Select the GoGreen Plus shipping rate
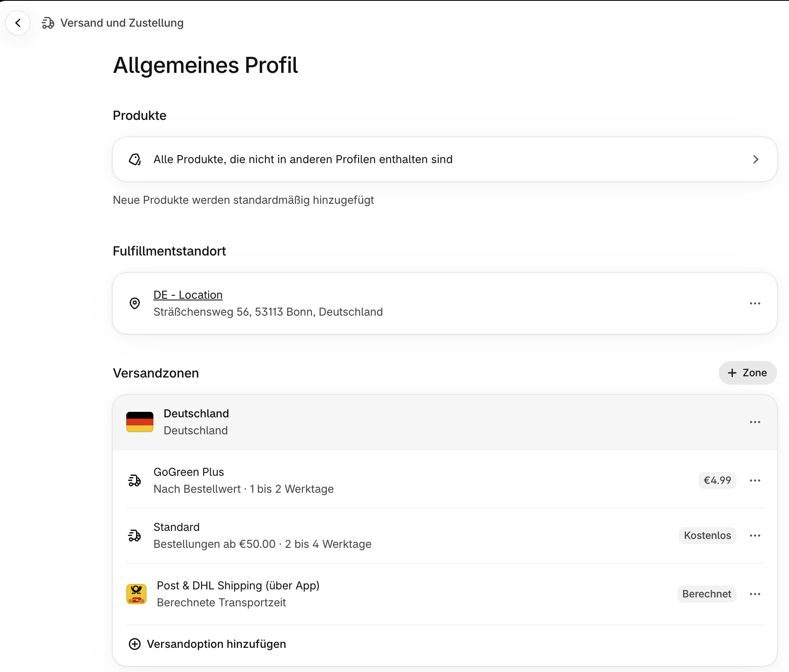789x672 pixels. (x=445, y=480)
